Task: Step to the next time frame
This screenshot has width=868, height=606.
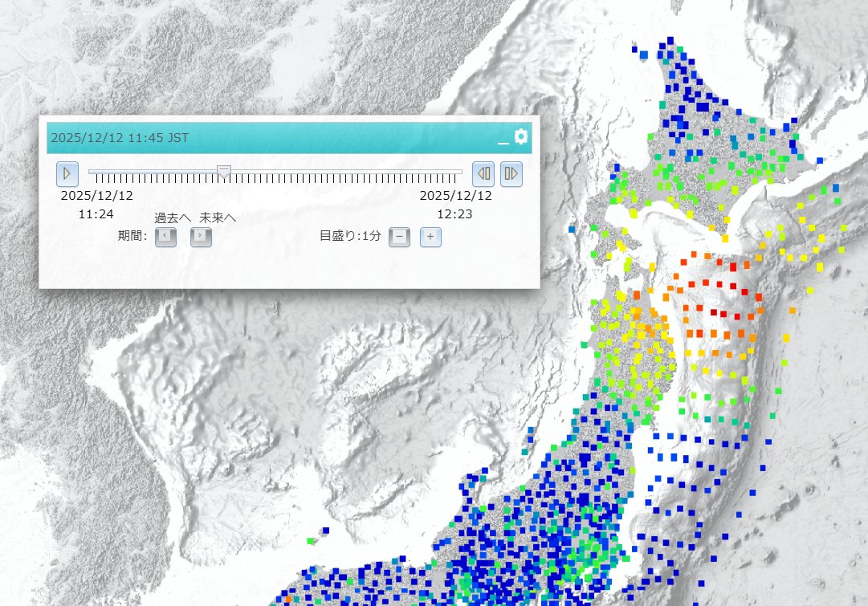Action: point(511,174)
